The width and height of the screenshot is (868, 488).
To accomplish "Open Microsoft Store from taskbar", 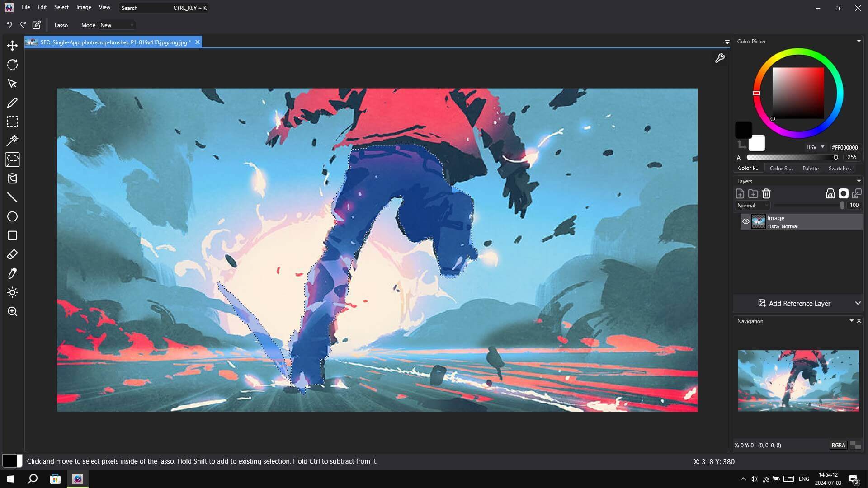I will (55, 479).
